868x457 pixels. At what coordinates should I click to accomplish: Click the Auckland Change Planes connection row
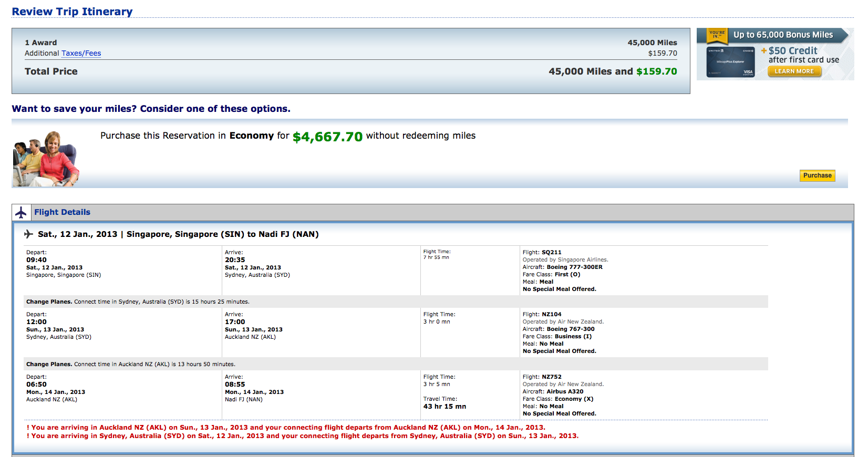coord(131,364)
